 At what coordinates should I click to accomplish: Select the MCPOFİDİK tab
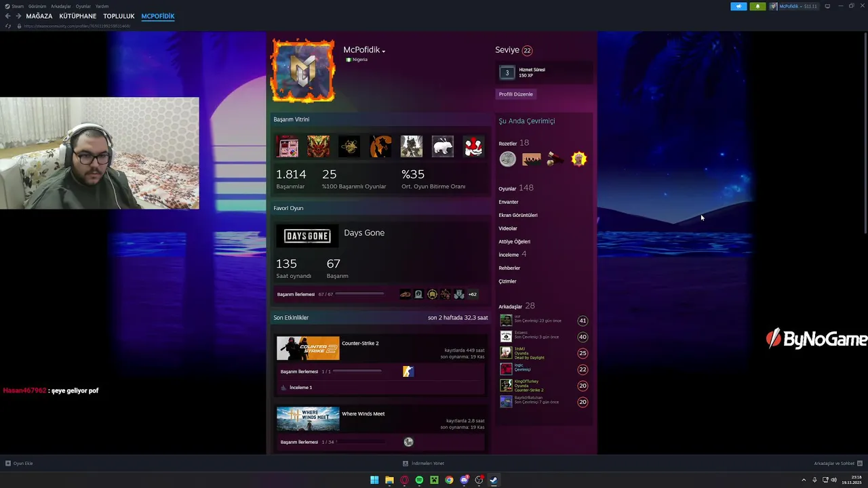coord(158,16)
